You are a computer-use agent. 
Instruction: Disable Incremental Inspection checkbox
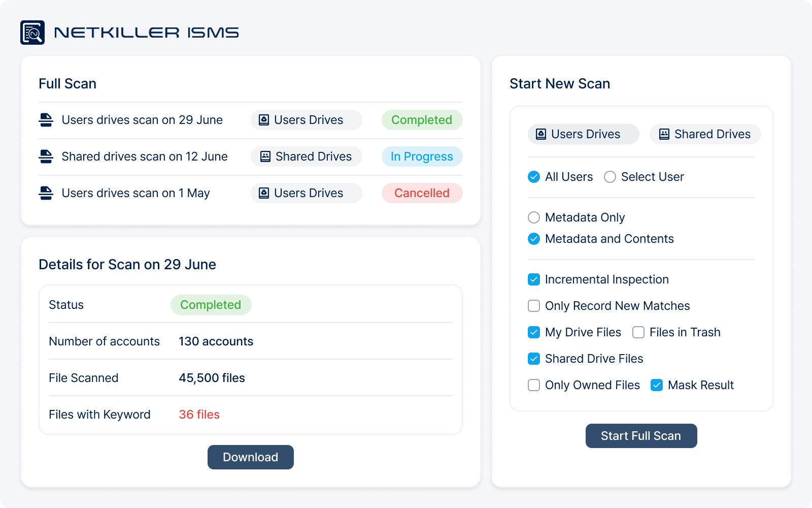534,279
